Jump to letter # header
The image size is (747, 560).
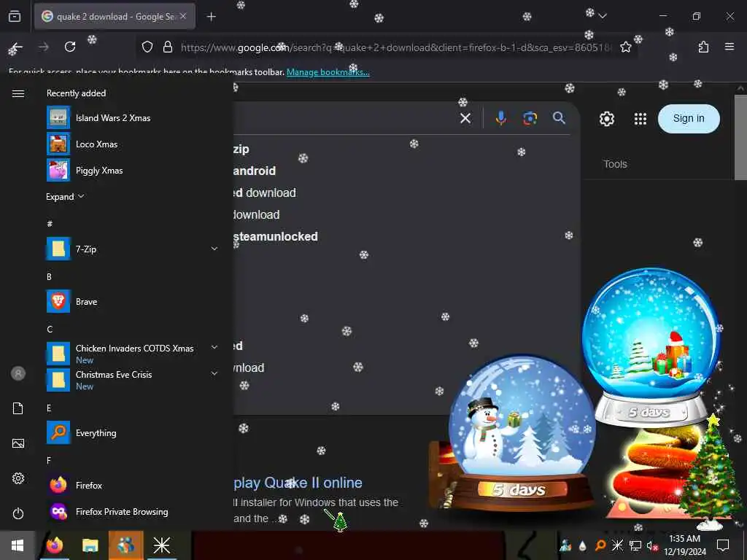50,224
